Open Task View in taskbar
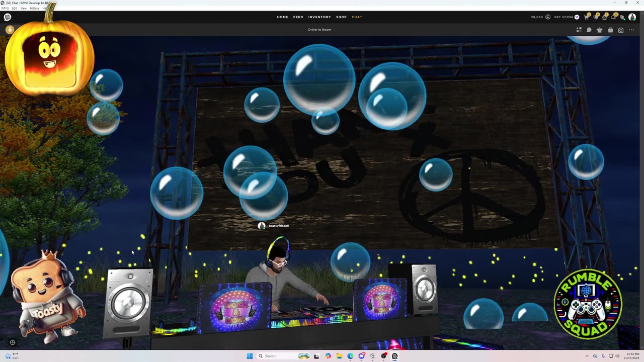The width and height of the screenshot is (644, 362). pyautogui.click(x=316, y=356)
